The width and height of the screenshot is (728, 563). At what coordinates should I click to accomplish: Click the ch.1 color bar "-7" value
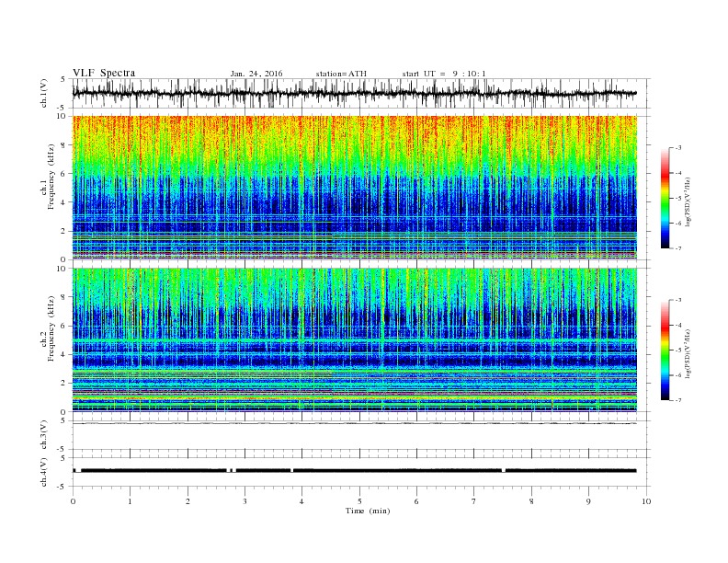coord(677,248)
